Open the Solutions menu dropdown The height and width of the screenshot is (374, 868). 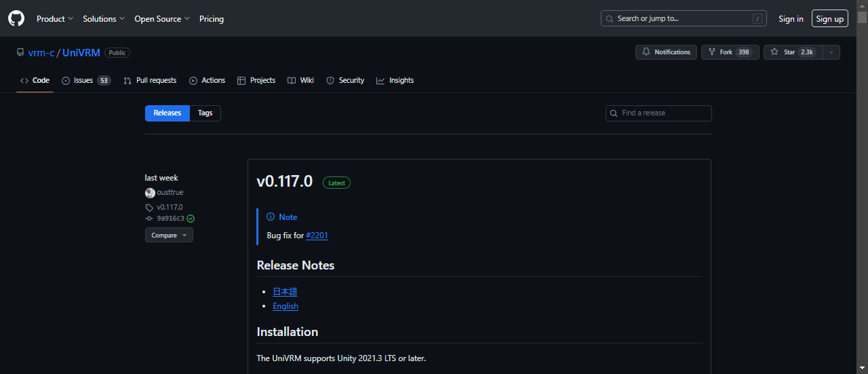click(x=104, y=19)
